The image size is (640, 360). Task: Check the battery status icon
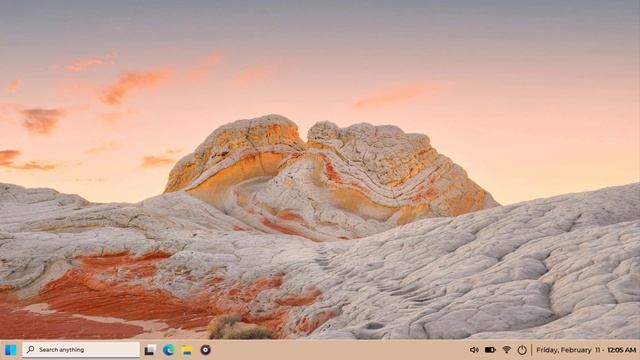pos(490,350)
